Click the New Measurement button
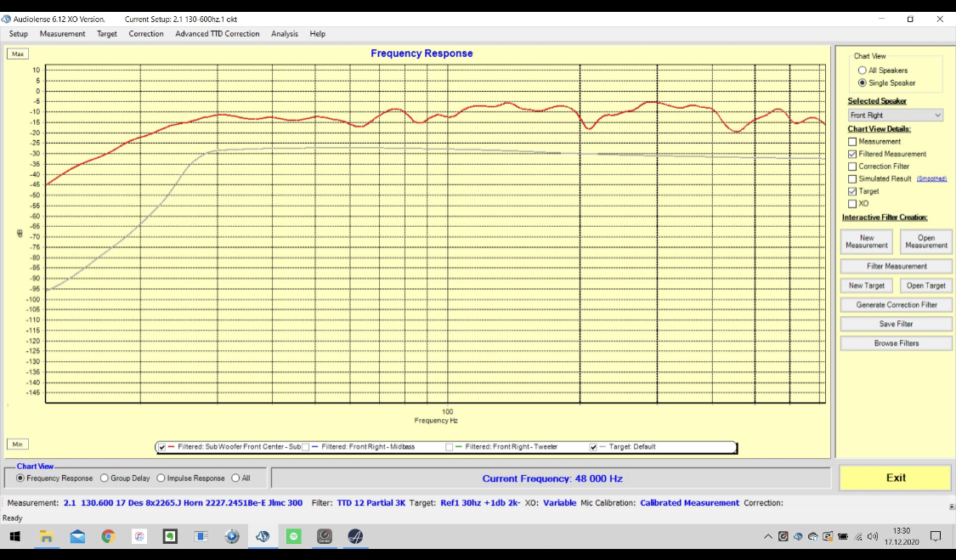 867,241
